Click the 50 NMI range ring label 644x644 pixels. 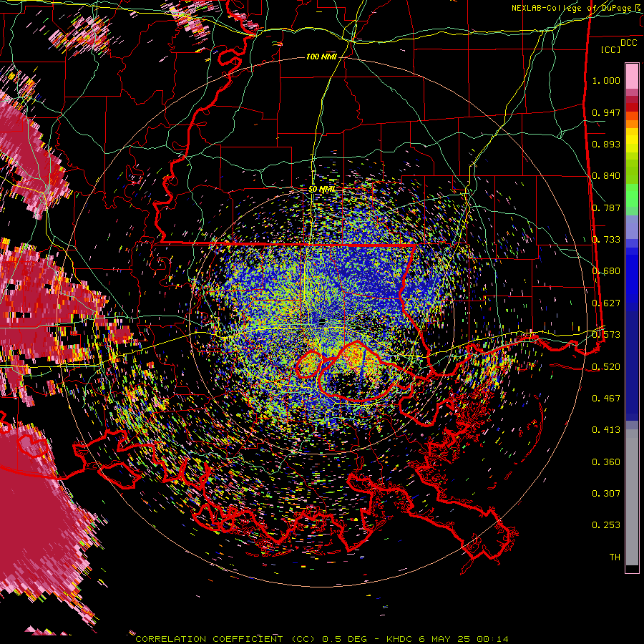(322, 190)
